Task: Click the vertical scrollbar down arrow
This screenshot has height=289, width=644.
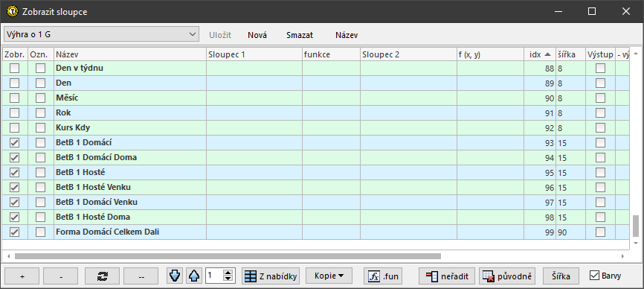Action: [636, 244]
